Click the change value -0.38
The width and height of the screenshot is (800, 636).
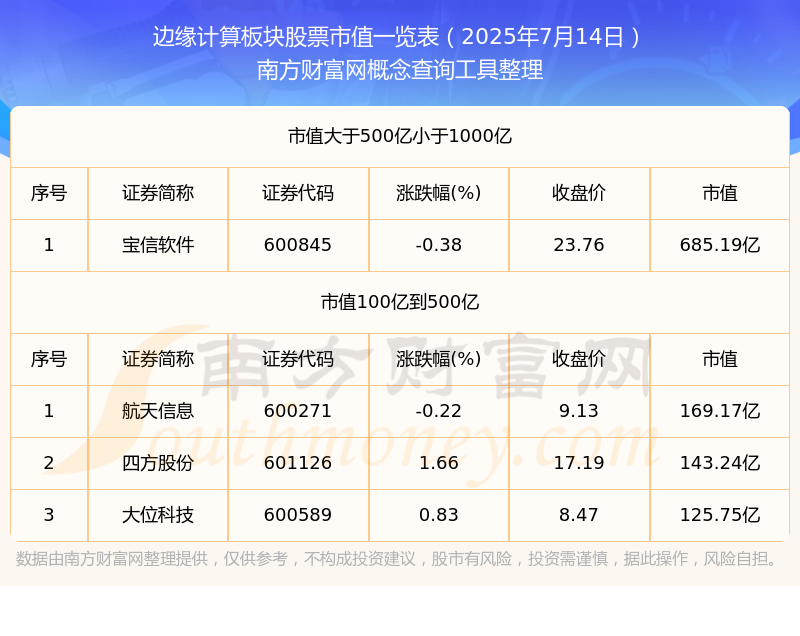pos(438,245)
